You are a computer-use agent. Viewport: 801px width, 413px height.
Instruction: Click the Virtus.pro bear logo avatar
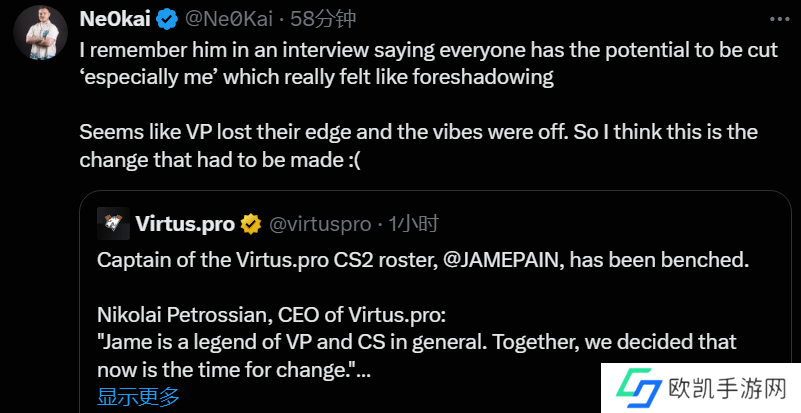[114, 224]
